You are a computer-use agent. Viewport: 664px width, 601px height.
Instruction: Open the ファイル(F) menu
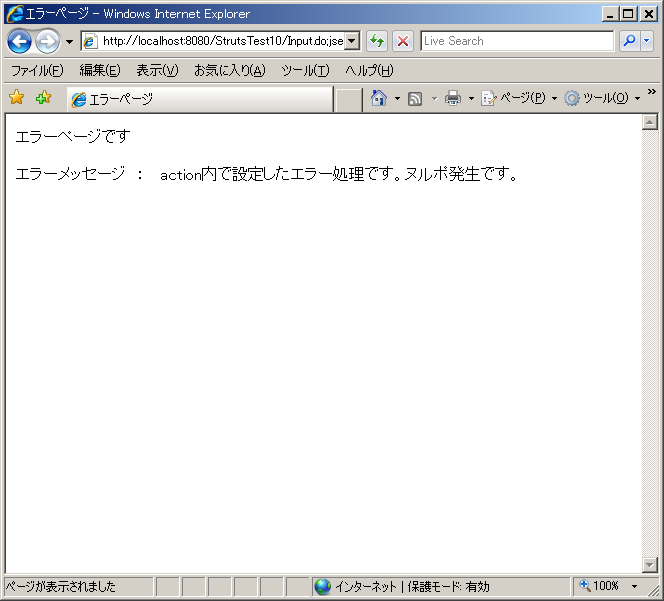pos(37,70)
